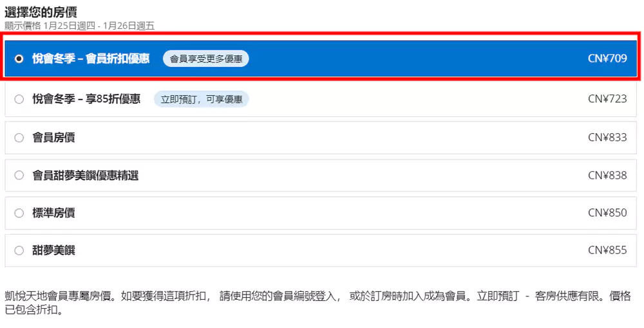Click the 悅會冬季 – 享85折優惠 label
Image resolution: width=644 pixels, height=328 pixels.
point(86,99)
